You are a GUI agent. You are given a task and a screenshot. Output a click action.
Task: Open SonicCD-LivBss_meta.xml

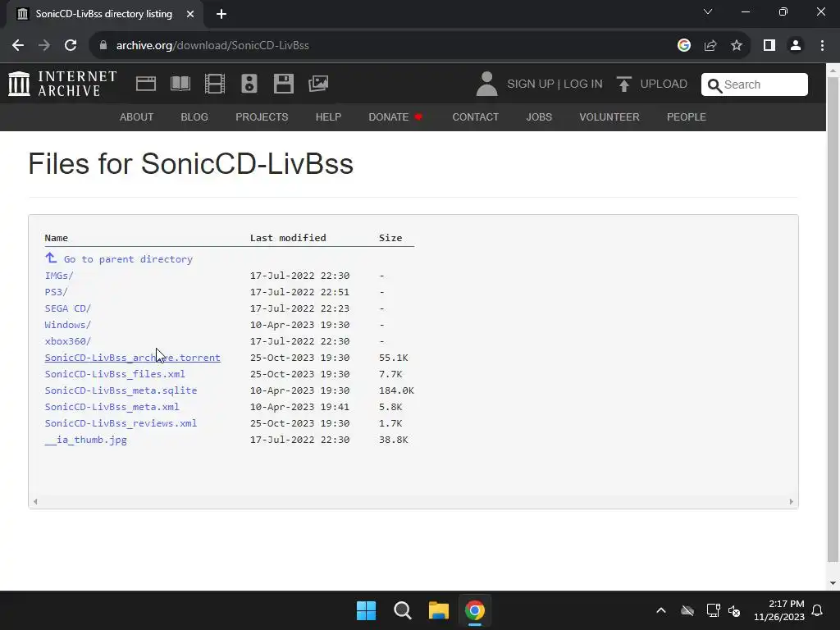(112, 407)
